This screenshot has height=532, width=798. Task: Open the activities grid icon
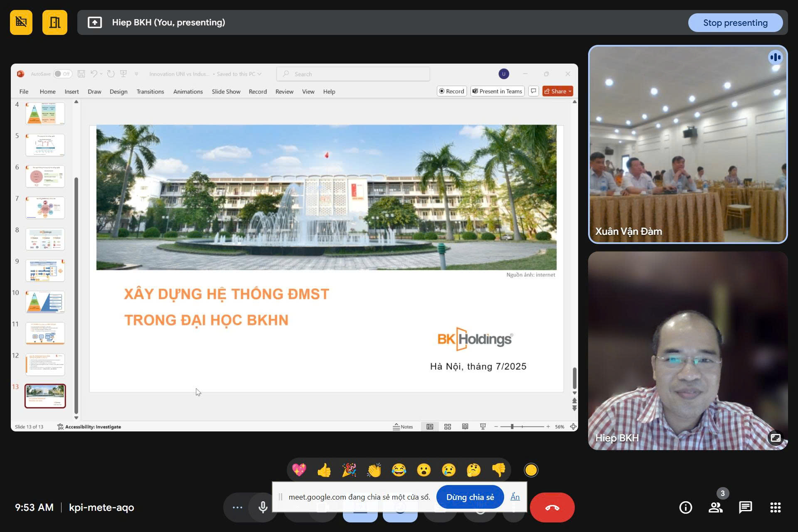click(775, 507)
